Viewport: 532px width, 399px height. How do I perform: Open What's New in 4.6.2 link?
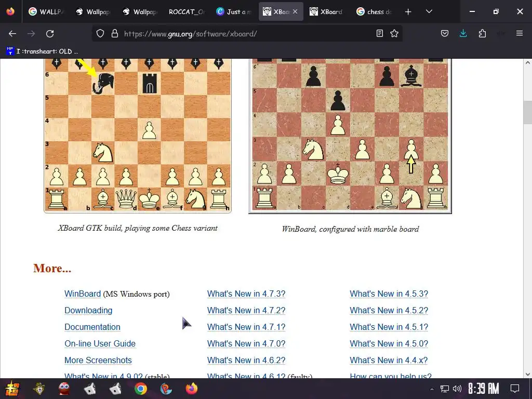[x=246, y=361]
